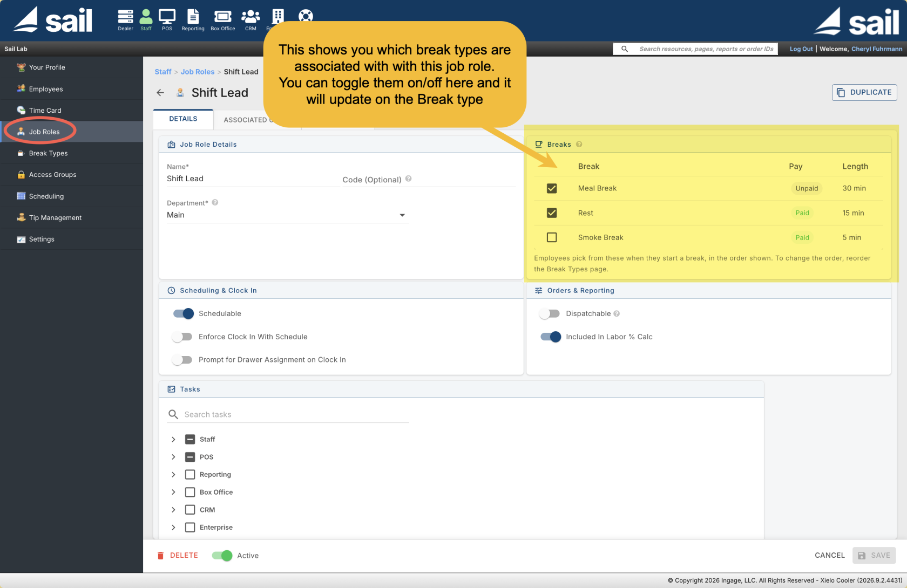Click the Your Profile sidebar icon
Viewport: 907px width, 588px height.
21,67
